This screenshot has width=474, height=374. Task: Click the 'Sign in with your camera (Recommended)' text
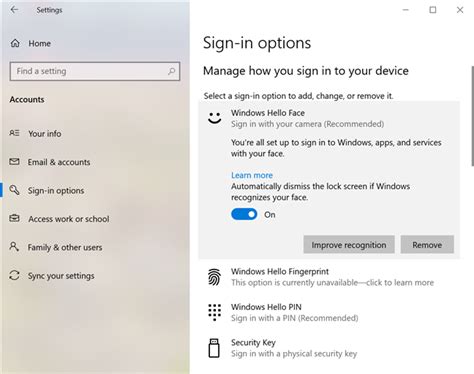[307, 124]
